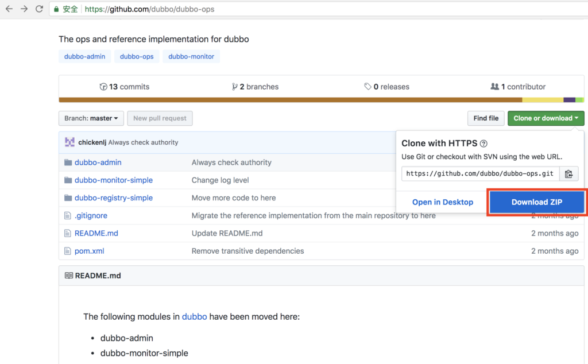The height and width of the screenshot is (364, 588).
Task: Click the branches fork icon
Action: 235,87
